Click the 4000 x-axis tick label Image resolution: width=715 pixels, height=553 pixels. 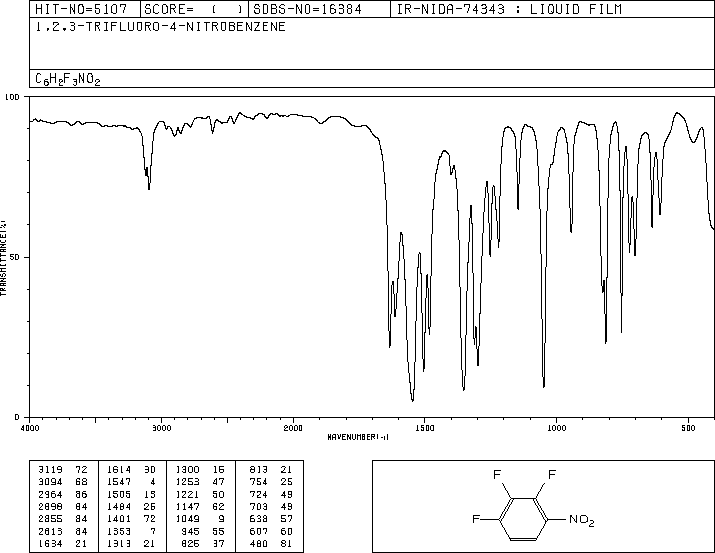coord(30,428)
